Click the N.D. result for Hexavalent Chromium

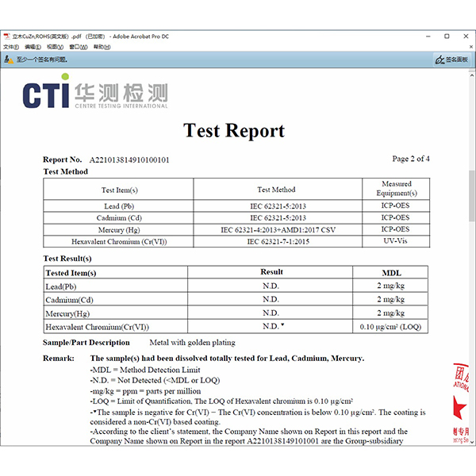[x=272, y=326]
